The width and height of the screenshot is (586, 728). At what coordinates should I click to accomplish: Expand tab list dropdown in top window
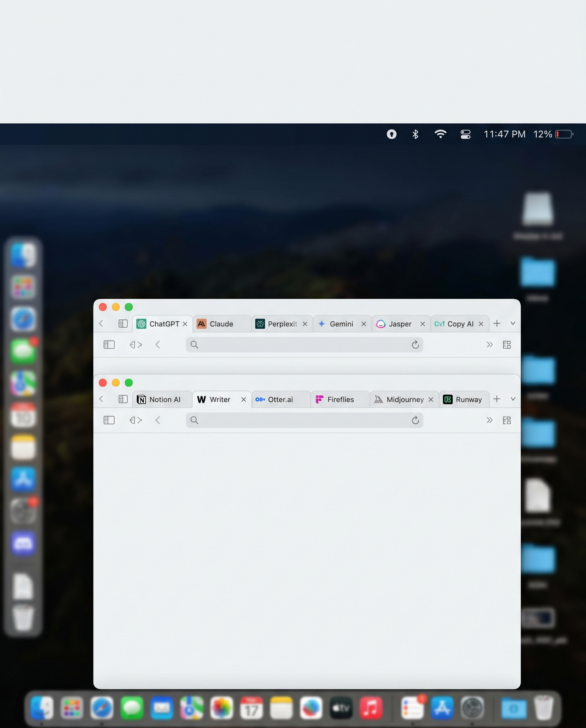(513, 324)
